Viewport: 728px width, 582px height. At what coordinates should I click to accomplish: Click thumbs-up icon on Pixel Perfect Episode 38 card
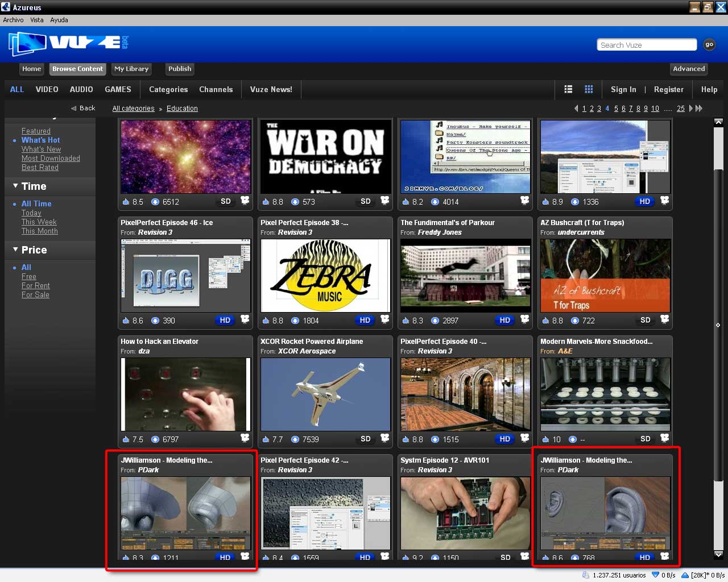click(x=266, y=321)
